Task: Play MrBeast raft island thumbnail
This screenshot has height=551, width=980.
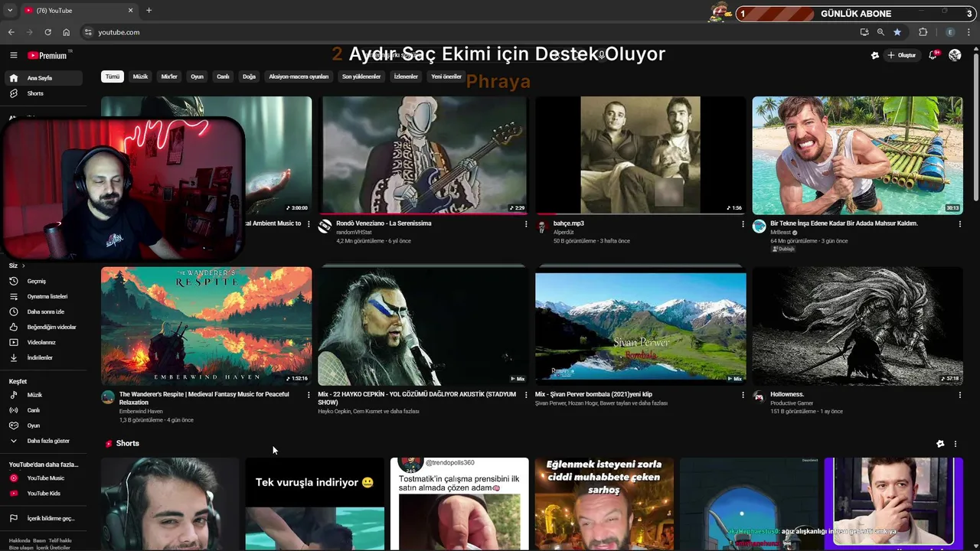Action: pos(857,155)
